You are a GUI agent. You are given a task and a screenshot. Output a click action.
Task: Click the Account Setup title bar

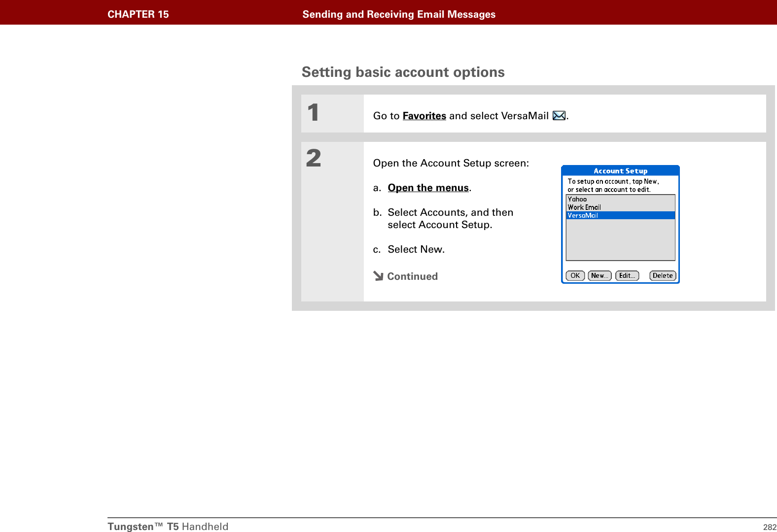(x=620, y=171)
